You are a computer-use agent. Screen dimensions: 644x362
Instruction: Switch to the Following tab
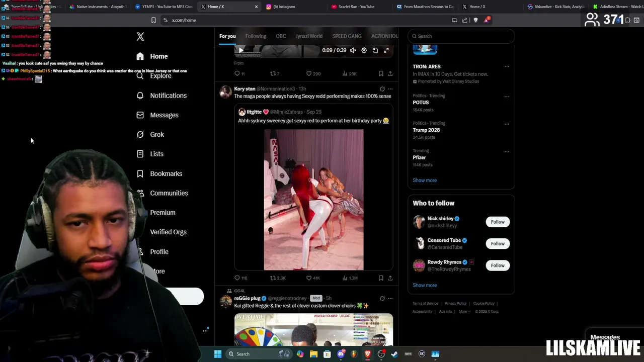point(256,36)
